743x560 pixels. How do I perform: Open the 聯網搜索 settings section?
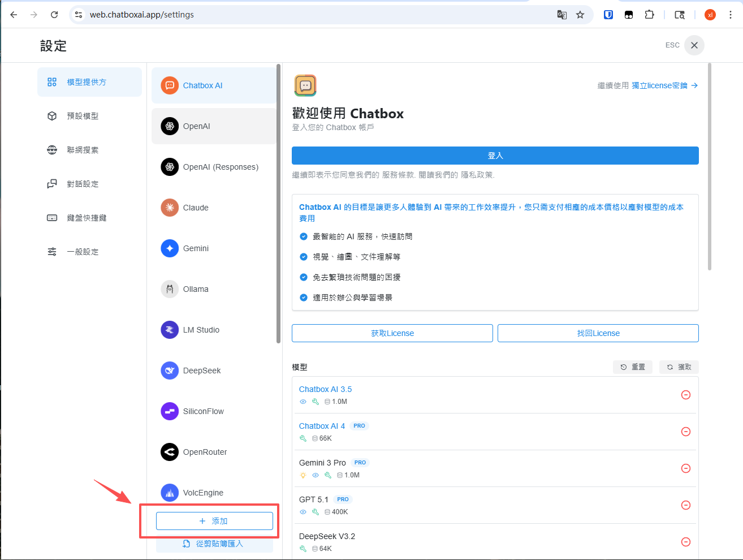point(89,150)
